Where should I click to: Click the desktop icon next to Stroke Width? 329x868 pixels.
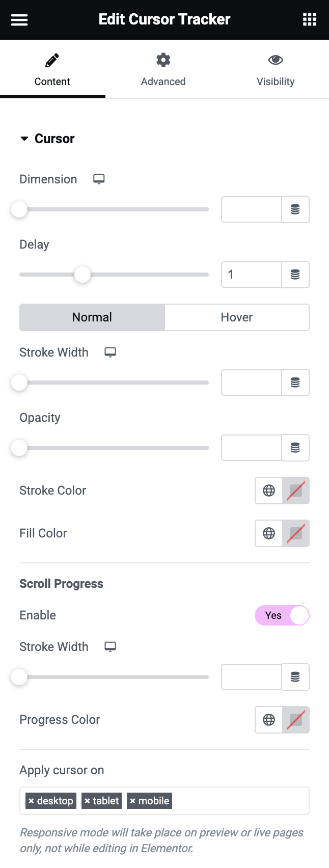[x=110, y=352]
